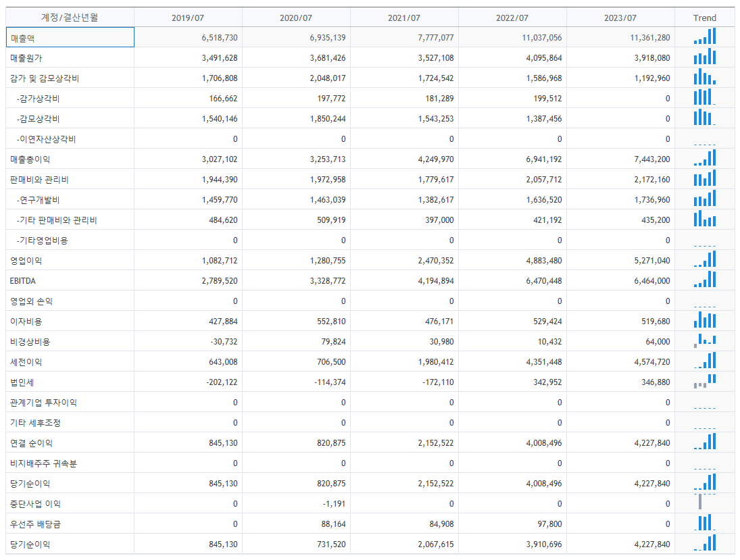Screen dimensions: 740x560
Task: Click the trend sparkline for 이자비용
Action: (x=705, y=320)
